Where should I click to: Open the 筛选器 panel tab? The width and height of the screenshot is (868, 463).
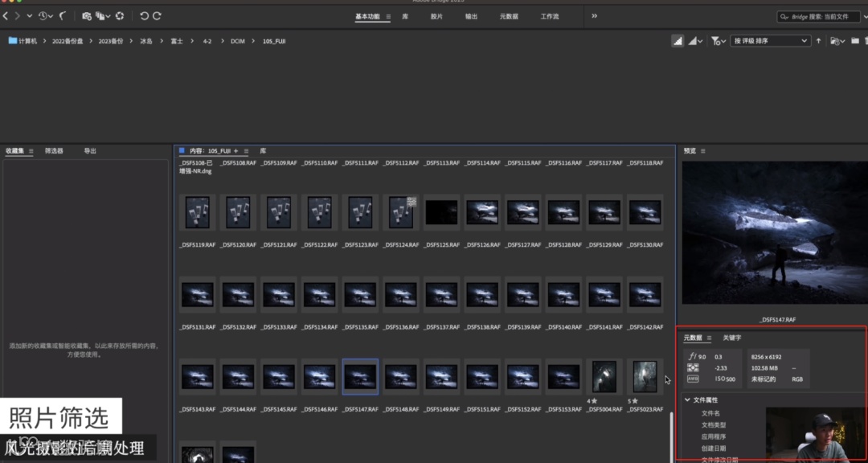[x=54, y=150]
